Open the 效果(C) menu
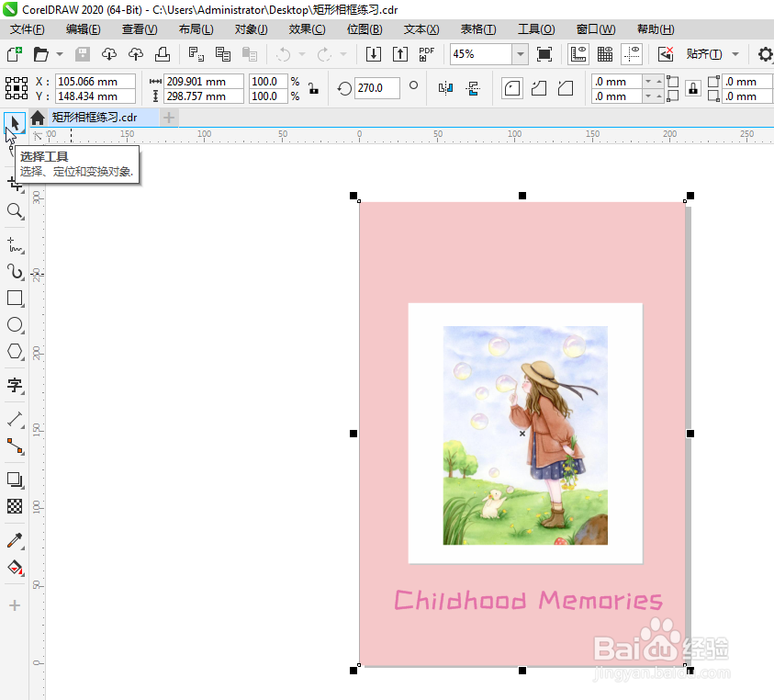The width and height of the screenshot is (774, 700). [307, 29]
